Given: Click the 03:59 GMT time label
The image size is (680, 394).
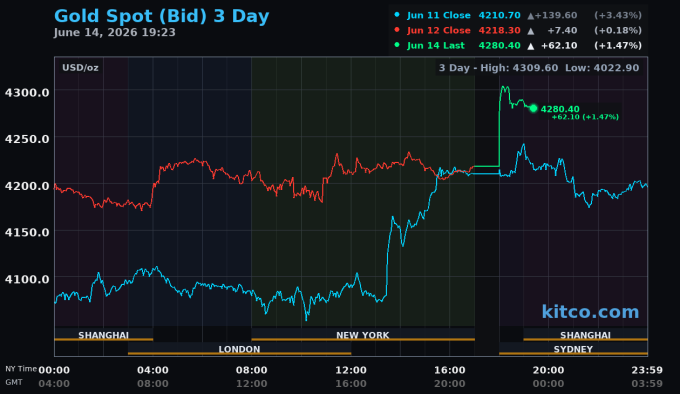Looking at the screenshot, I should (x=647, y=384).
